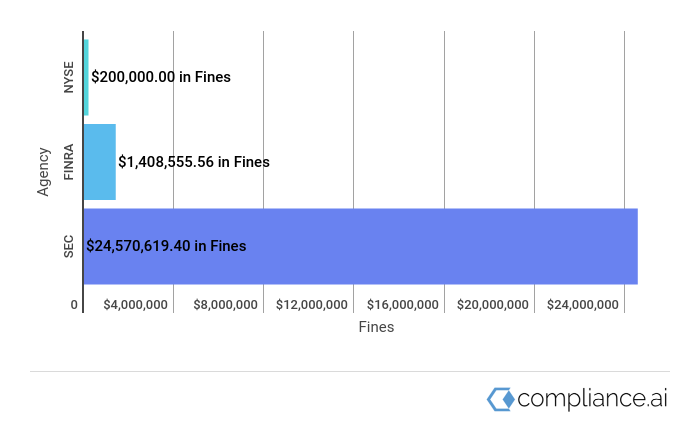Click the $20,000,000 axis tick label
The image size is (700, 428).
(x=493, y=305)
